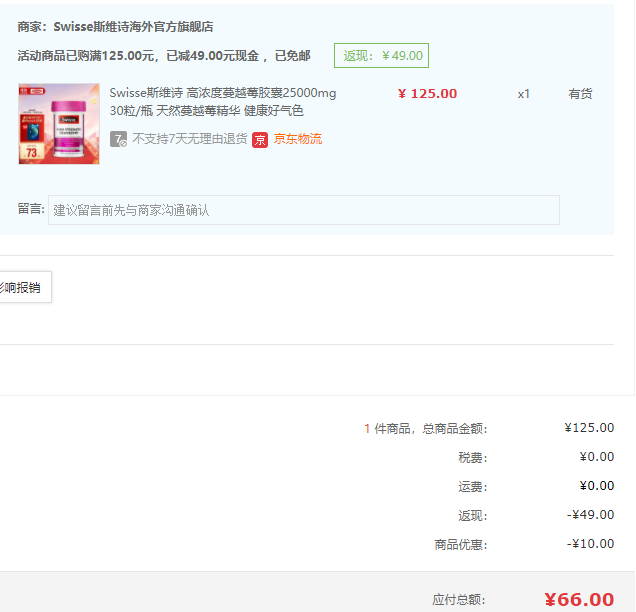Image resolution: width=636 pixels, height=612 pixels.
Task: Click the 总商品金额 value ¥125.00
Action: point(589,428)
